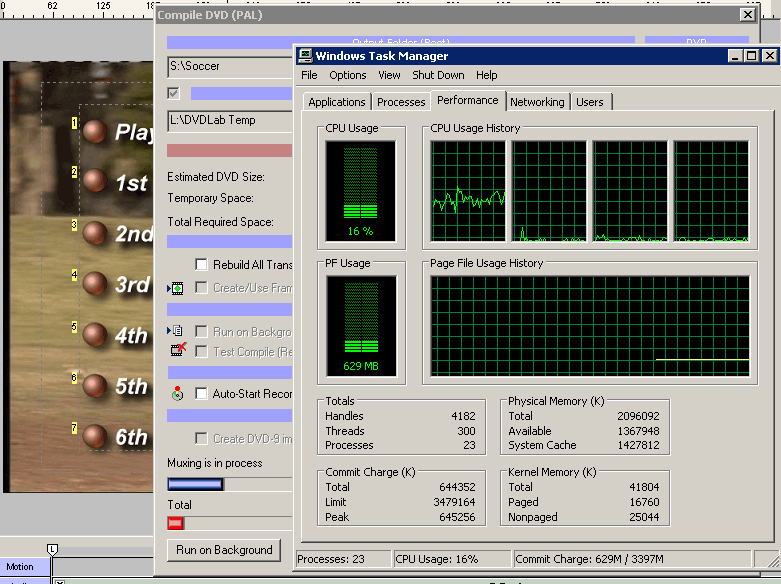Select the sphere button next to 5th
The width and height of the screenshot is (781, 584).
pyautogui.click(x=95, y=385)
